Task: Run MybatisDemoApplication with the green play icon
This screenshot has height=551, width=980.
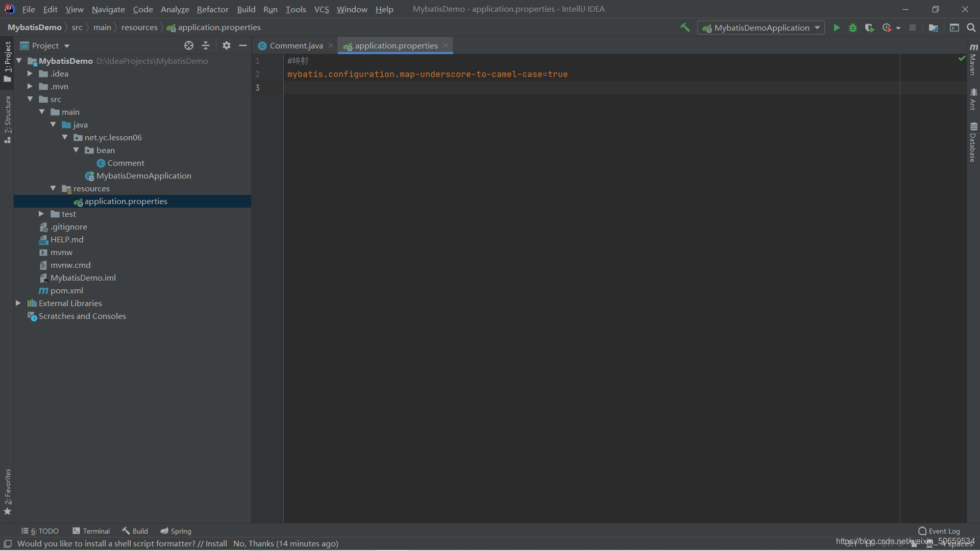Action: coord(837,28)
